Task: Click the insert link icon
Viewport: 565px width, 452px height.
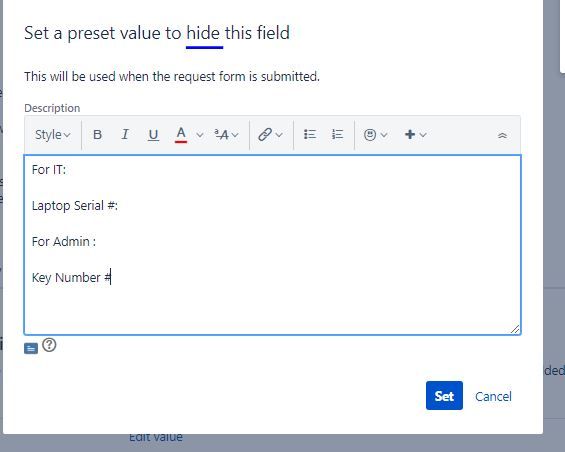Action: point(265,135)
